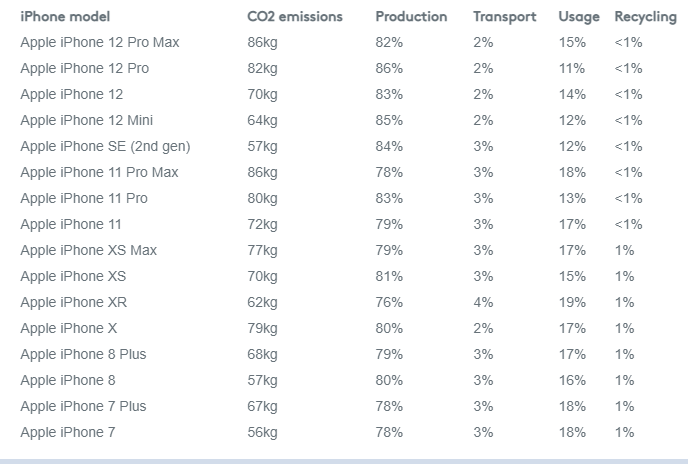Image resolution: width=688 pixels, height=464 pixels.
Task: Select the Apple iPhone 8 Plus name
Action: click(83, 354)
